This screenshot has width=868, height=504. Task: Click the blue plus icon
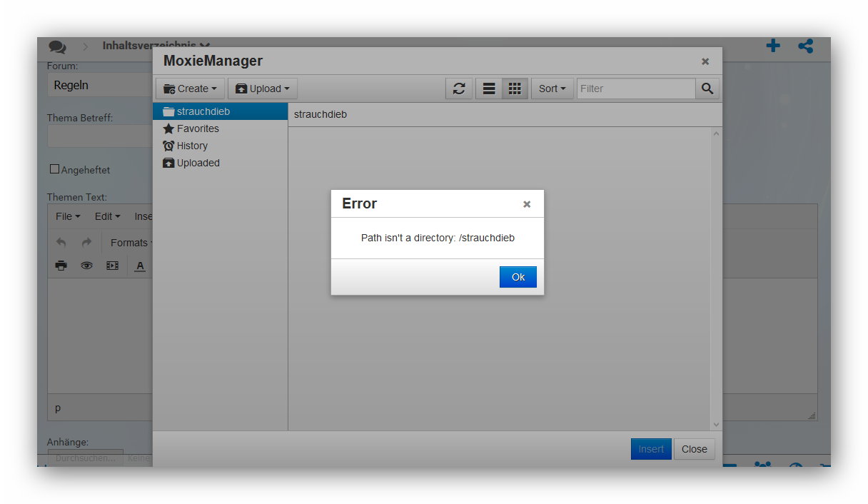pos(773,46)
